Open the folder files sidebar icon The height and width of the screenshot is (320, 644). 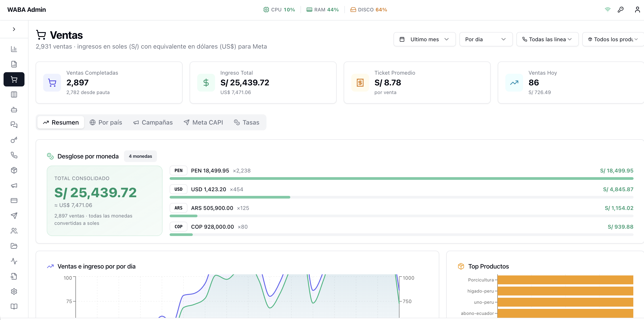coord(14,246)
